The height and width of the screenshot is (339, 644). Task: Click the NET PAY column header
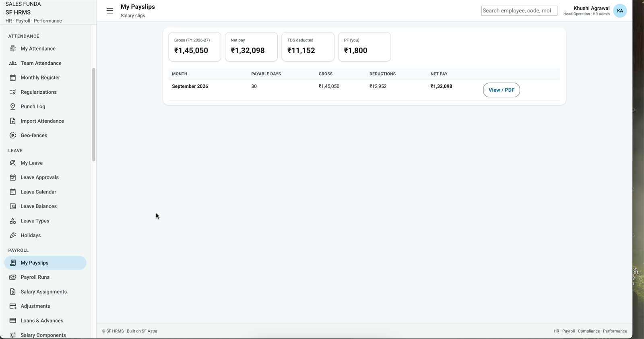click(439, 74)
